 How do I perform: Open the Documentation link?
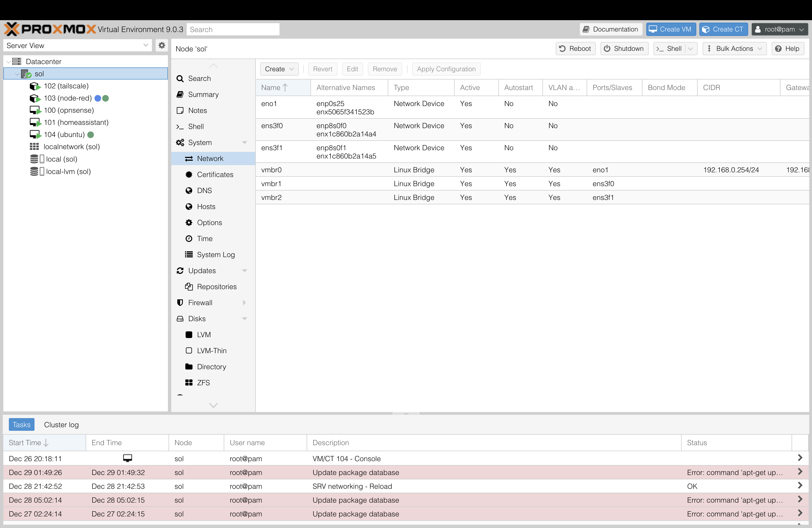click(610, 29)
